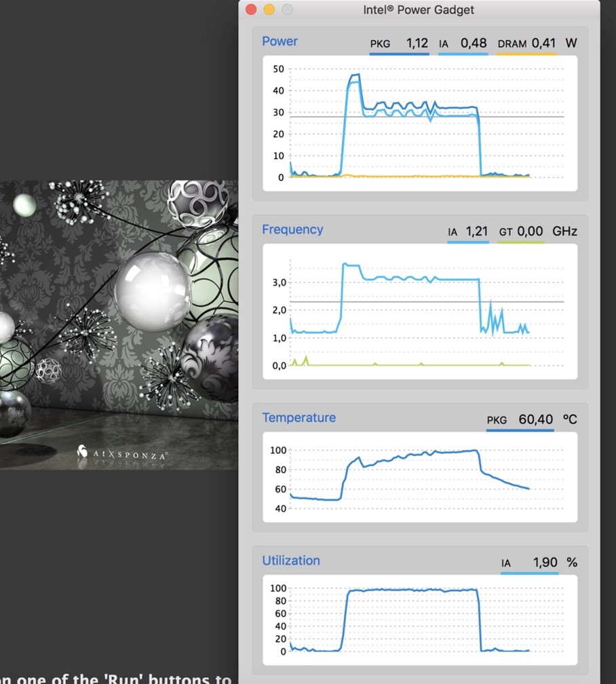Click the blue PKG temperature legend bar
This screenshot has width=616, height=684.
(x=520, y=430)
